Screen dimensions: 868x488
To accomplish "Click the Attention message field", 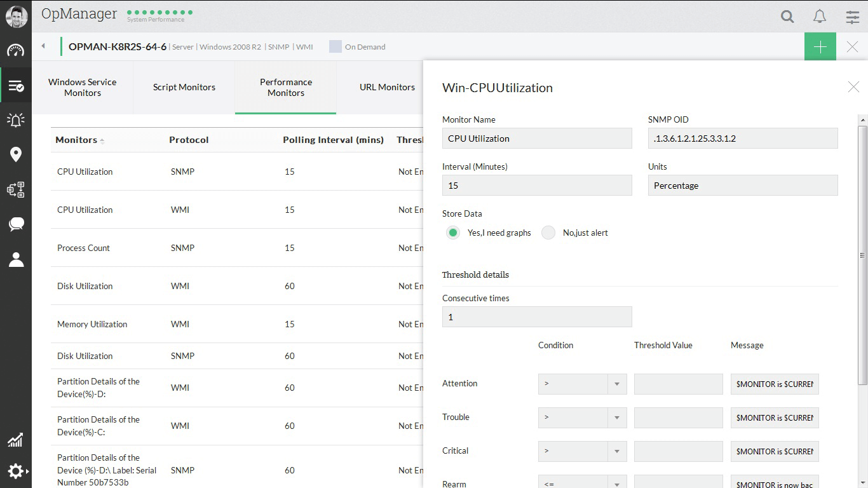I will point(775,384).
